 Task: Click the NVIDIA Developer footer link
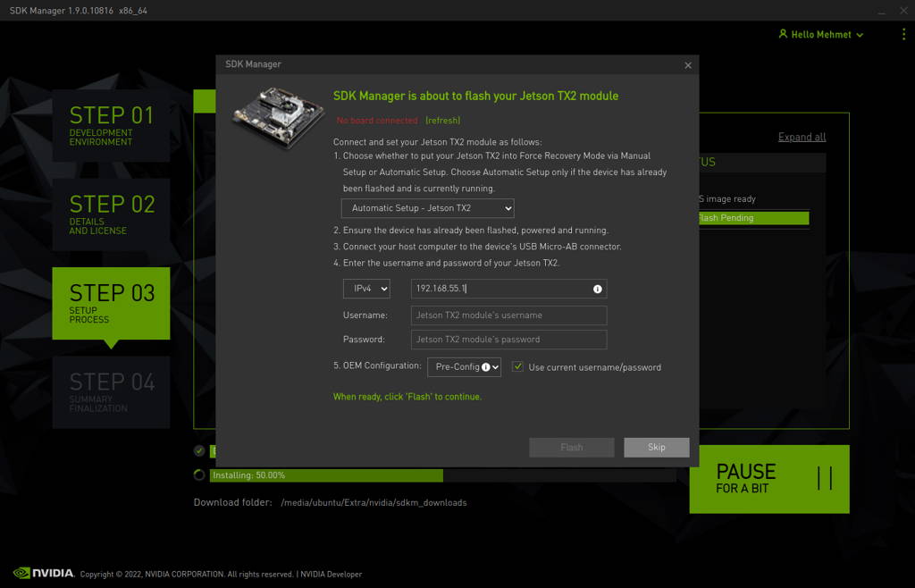tap(331, 574)
